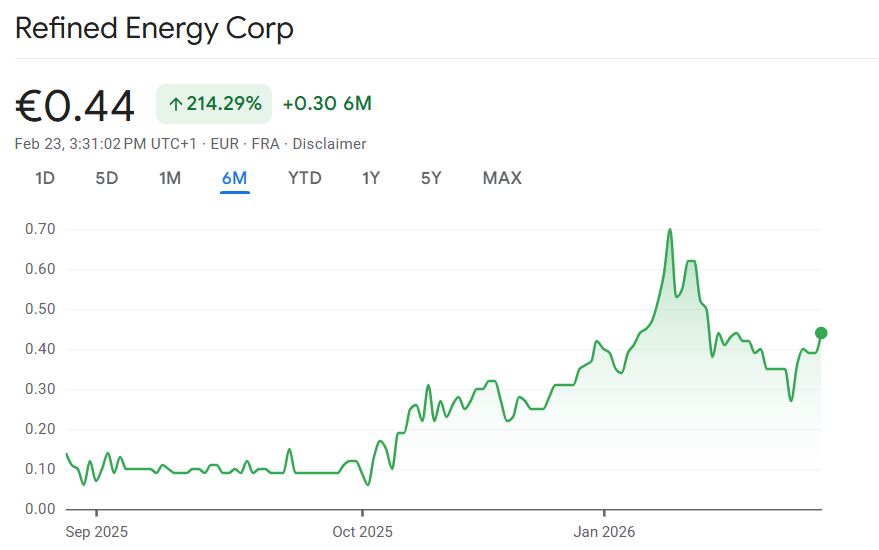Open the 5Y chart range
Viewport: 879px width, 550px height.
click(x=431, y=179)
